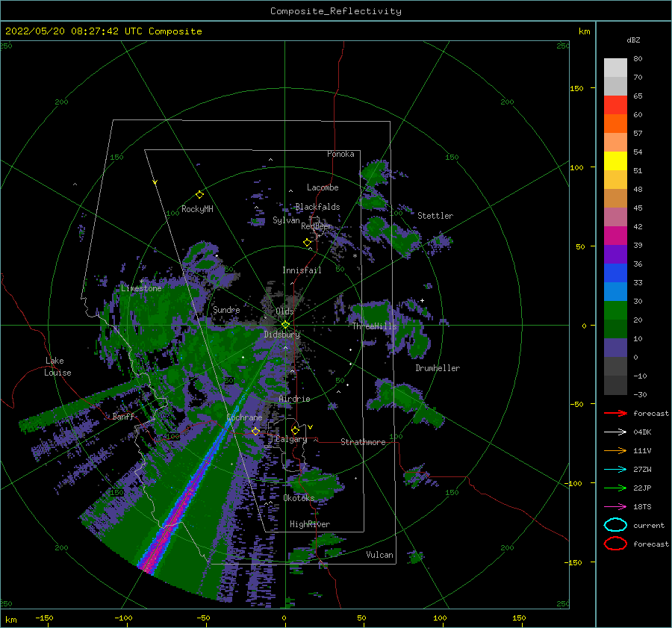This screenshot has width=672, height=628.
Task: Click the purple swatch between 36 and 39 dBZ
Action: [615, 255]
